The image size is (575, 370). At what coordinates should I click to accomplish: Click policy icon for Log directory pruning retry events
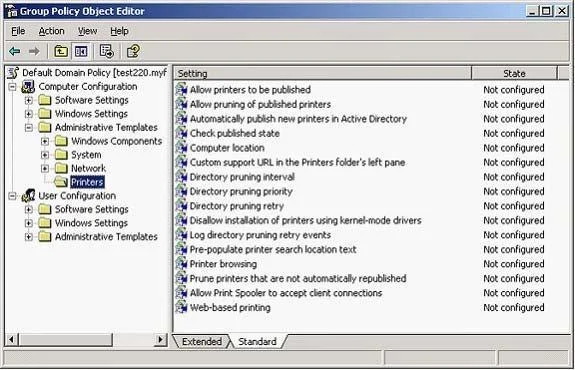pyautogui.click(x=182, y=235)
